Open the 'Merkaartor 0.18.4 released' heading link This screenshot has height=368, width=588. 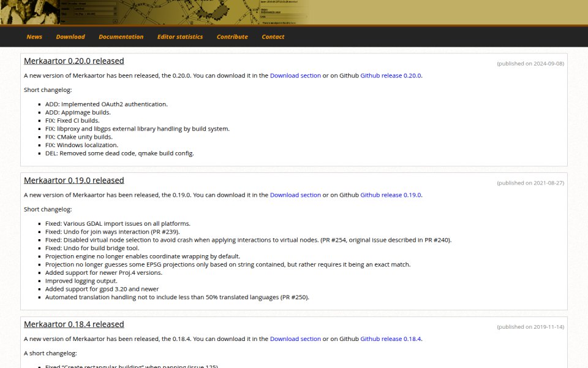pyautogui.click(x=74, y=324)
